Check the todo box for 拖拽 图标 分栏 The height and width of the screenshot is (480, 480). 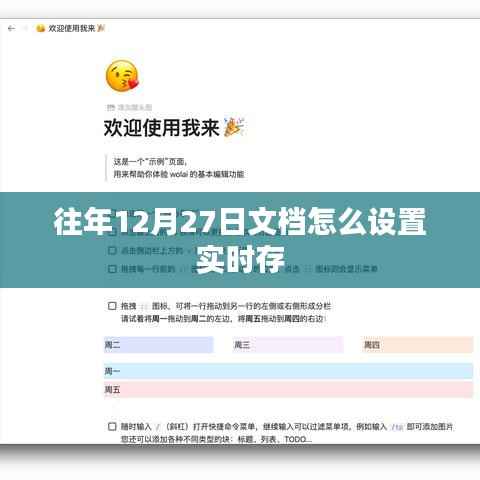[112, 306]
